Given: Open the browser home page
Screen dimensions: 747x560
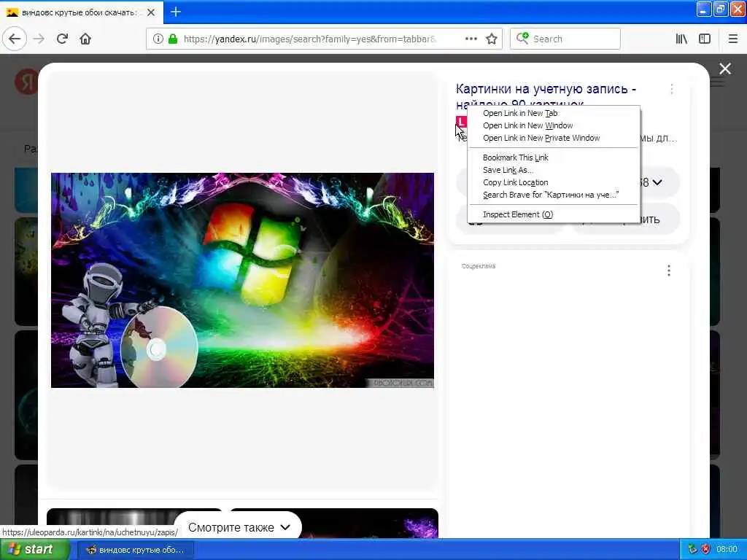Looking at the screenshot, I should pos(85,39).
